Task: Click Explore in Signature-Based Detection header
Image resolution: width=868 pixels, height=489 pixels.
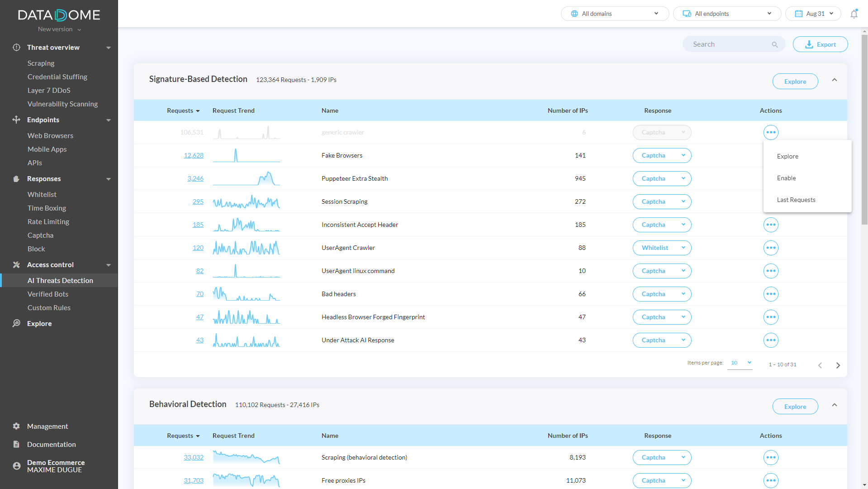Action: pyautogui.click(x=795, y=81)
